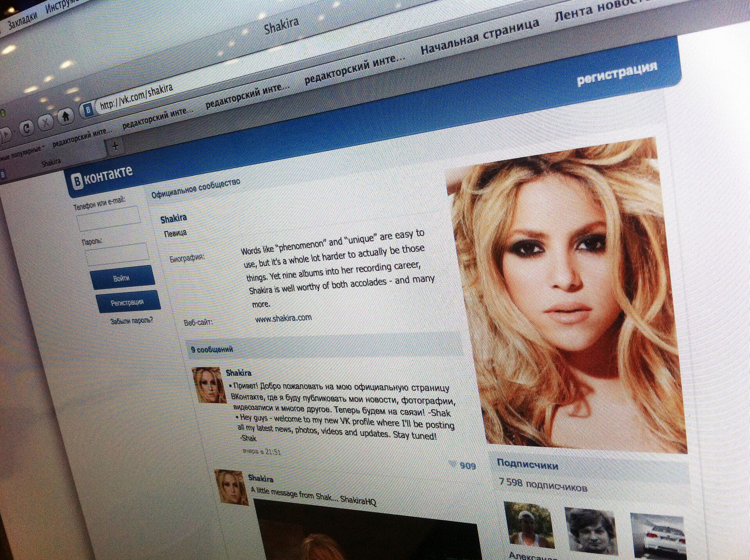This screenshot has height=560, width=750.
Task: Open the Закладки menu
Action: [x=22, y=20]
